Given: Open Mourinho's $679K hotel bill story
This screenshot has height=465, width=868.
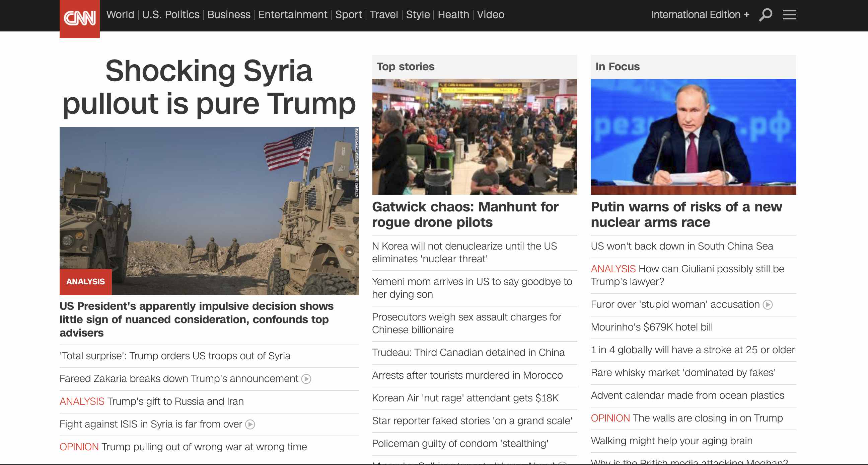Looking at the screenshot, I should (x=651, y=327).
